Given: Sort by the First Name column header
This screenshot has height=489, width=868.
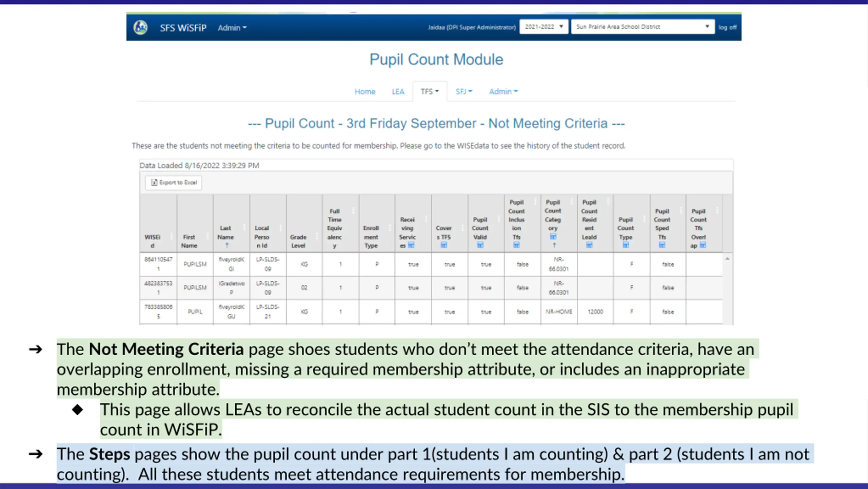Looking at the screenshot, I should [189, 241].
